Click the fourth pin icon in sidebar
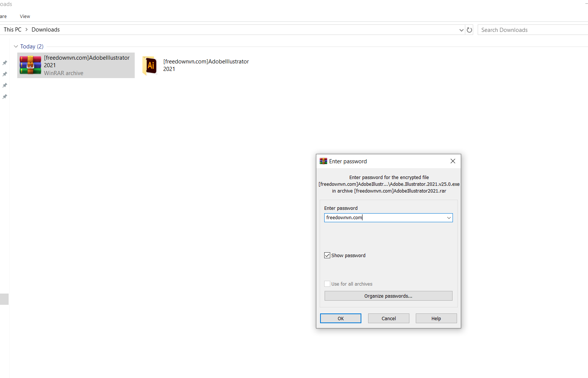Viewport: 588px width, 378px height. pyautogui.click(x=5, y=96)
